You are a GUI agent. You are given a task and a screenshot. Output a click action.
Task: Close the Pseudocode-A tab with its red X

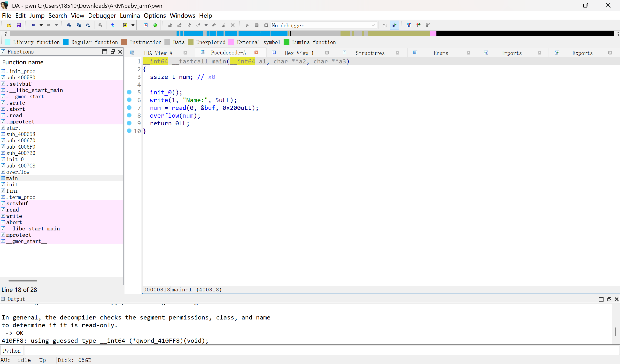256,52
